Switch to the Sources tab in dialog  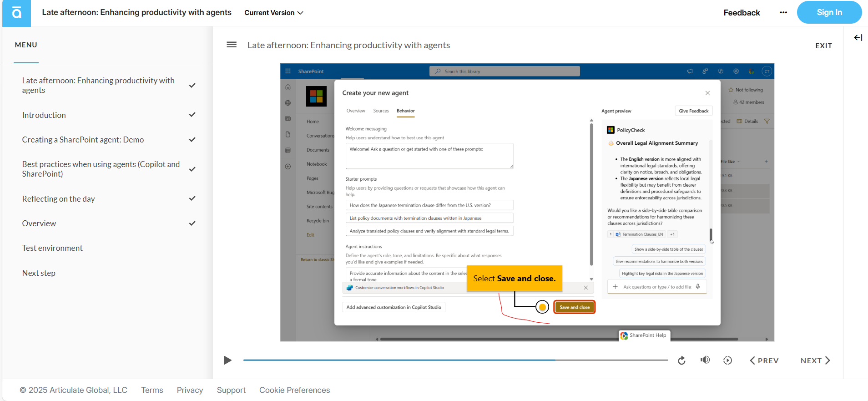[x=381, y=111]
